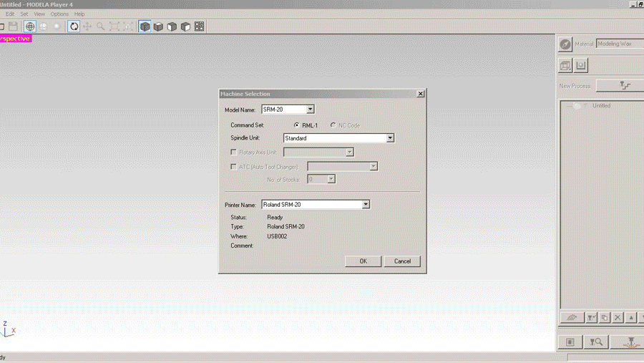
Task: Click the create toolpath checkmark icon
Action: pos(592,317)
